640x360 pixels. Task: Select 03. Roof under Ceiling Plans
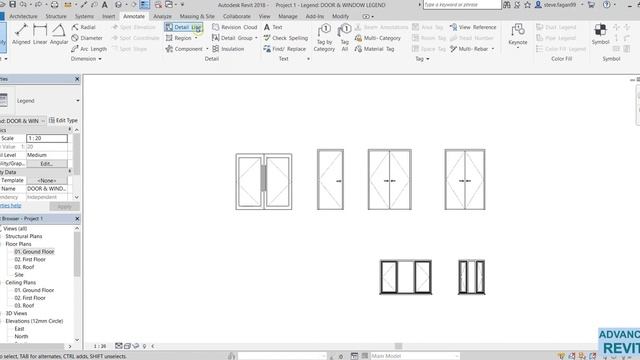(x=24, y=306)
